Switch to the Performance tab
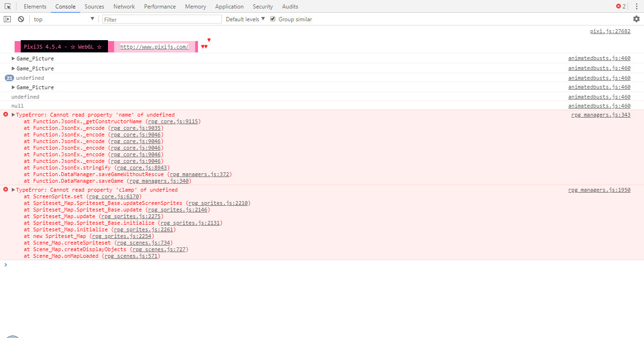Screen dimensions: 644x338 point(160,7)
